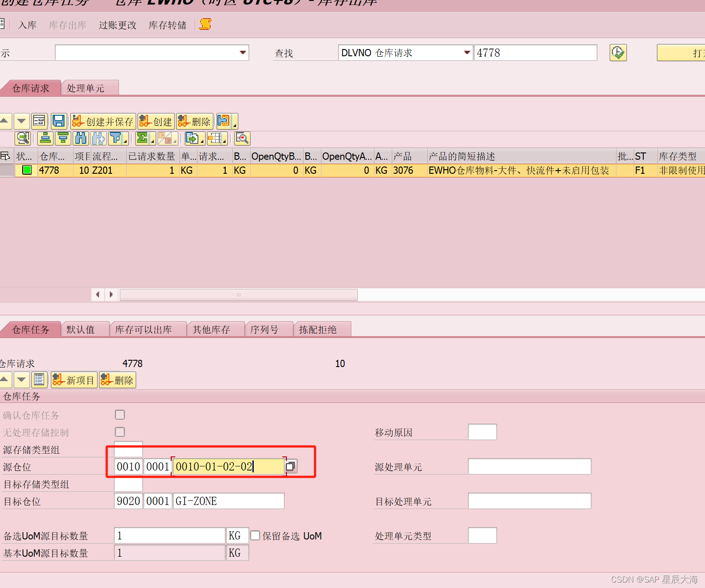705x588 pixels.
Task: Click the 删除 button in task toolbar
Action: coord(118,380)
